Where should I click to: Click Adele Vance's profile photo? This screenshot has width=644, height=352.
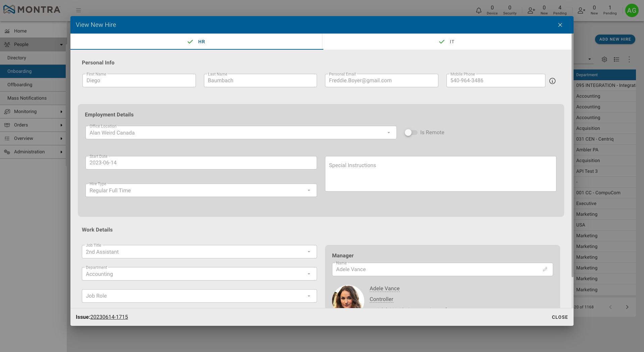(348, 297)
